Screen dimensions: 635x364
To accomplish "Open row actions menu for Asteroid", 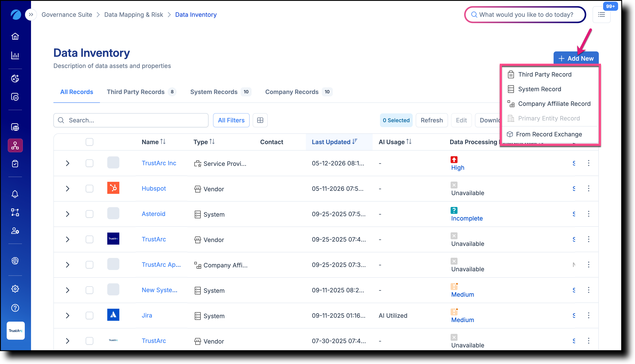I will [x=589, y=214].
